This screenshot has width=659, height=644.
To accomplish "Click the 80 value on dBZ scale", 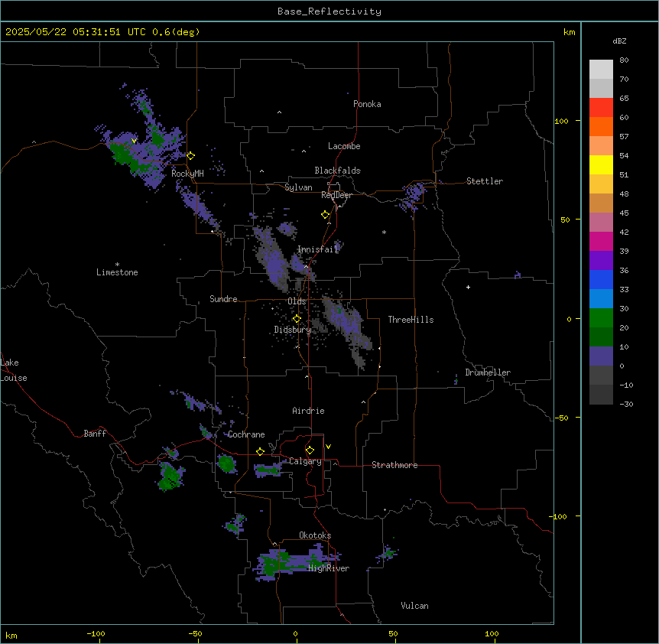I will coord(624,60).
